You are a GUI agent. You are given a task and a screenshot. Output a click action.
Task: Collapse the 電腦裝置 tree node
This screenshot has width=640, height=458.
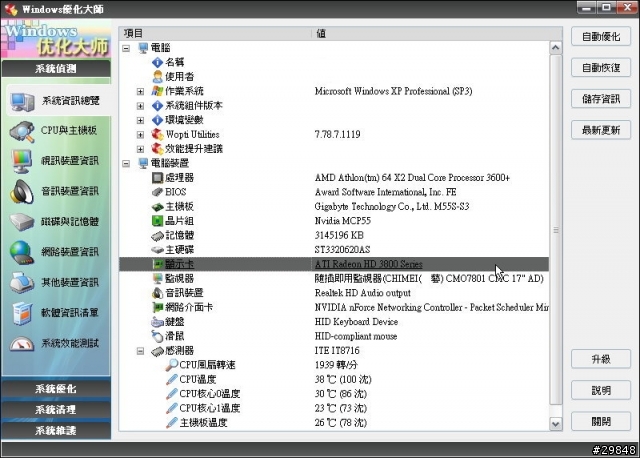tap(126, 164)
